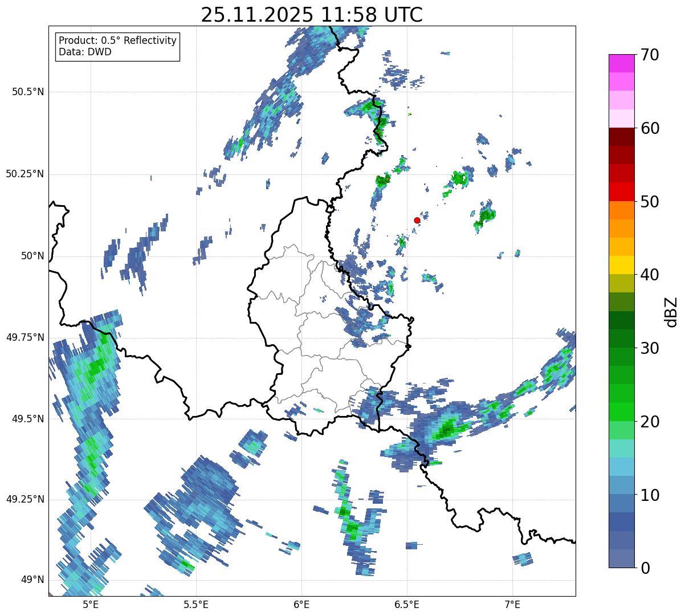Click the 50 tick on colorbar
The width and height of the screenshot is (685, 616).
point(650,202)
